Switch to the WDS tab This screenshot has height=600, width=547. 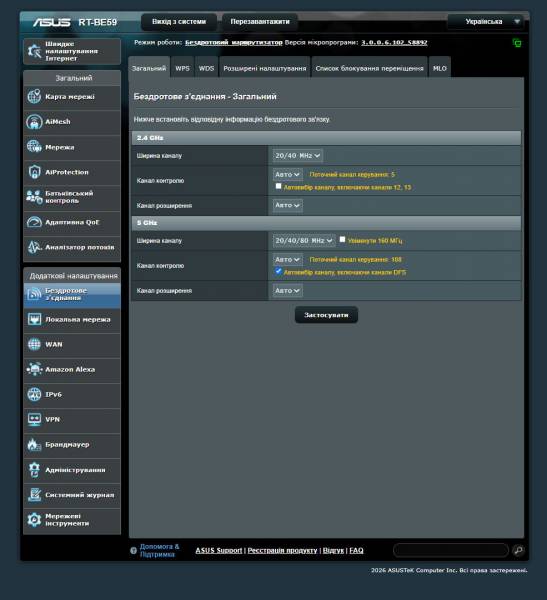[206, 68]
